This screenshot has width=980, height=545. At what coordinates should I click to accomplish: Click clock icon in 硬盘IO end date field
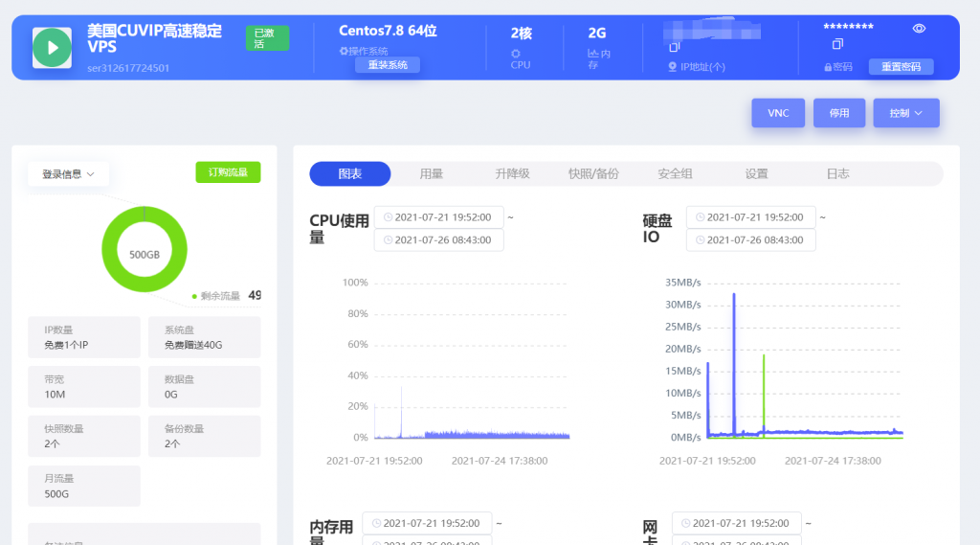pos(701,239)
